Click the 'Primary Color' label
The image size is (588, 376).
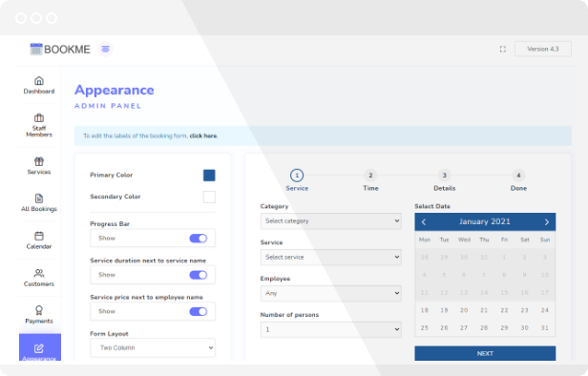pos(111,175)
